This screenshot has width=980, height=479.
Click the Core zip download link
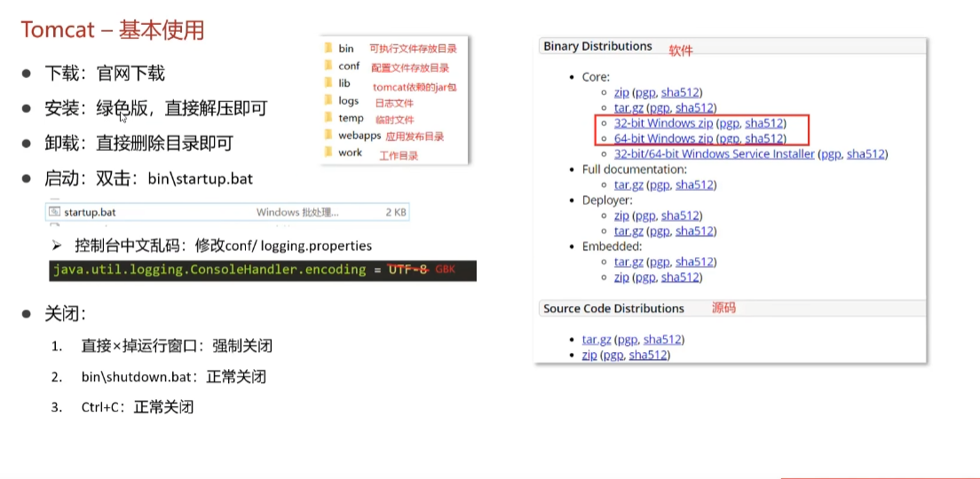(621, 92)
